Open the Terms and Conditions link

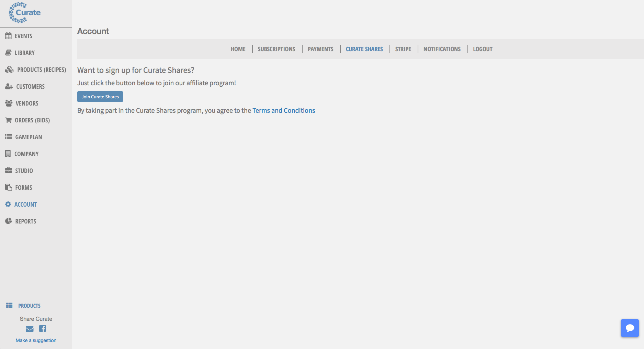(284, 110)
